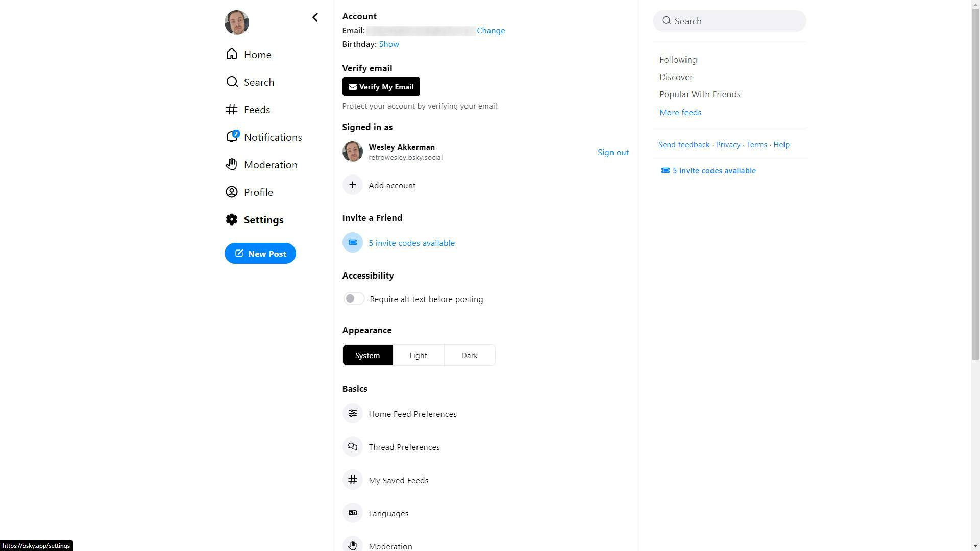Viewport: 980px width, 551px height.
Task: Click the Sign out link
Action: [x=612, y=152]
